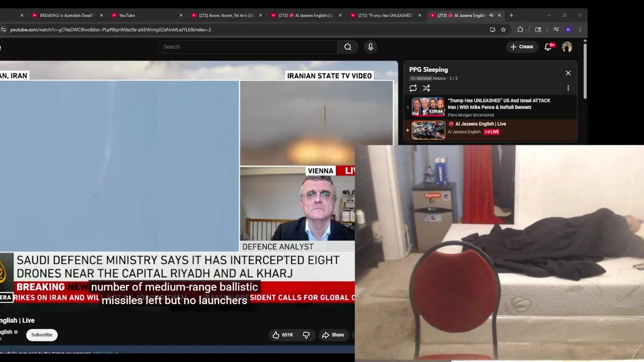The height and width of the screenshot is (362, 644).
Task: Mute the tab via its speaker icon
Action: (x=491, y=15)
